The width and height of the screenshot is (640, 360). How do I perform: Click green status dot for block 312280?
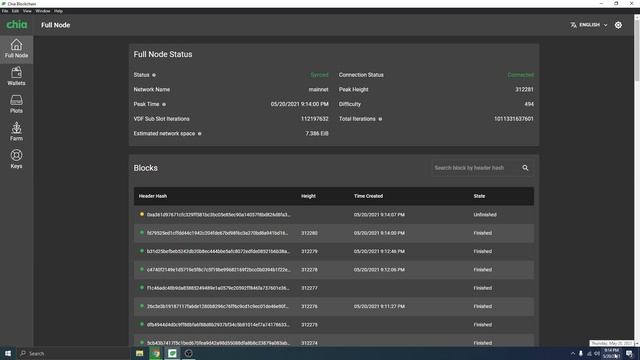tap(142, 232)
